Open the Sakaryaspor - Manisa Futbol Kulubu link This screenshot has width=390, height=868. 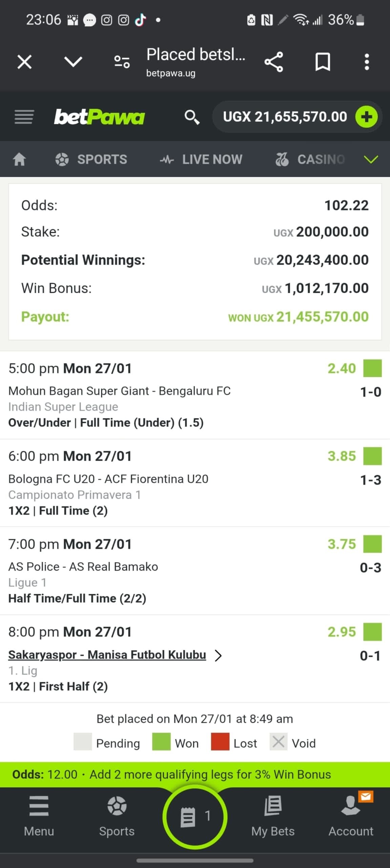[x=107, y=655]
